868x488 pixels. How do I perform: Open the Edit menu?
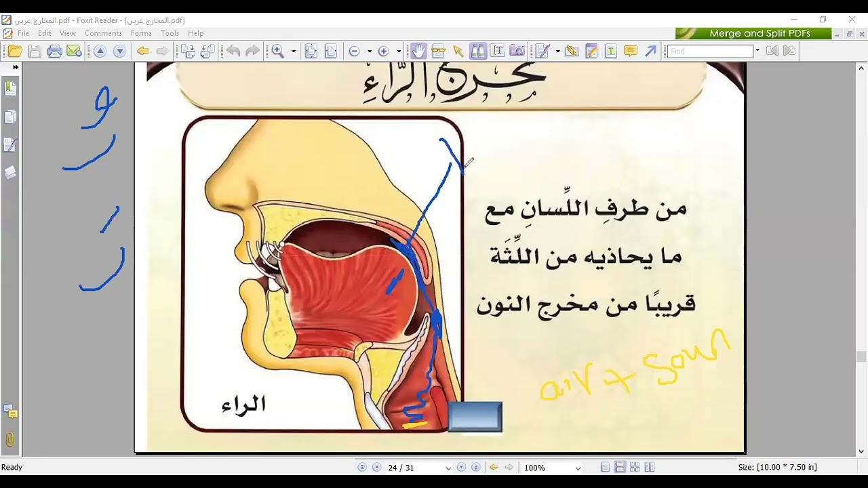pos(45,33)
